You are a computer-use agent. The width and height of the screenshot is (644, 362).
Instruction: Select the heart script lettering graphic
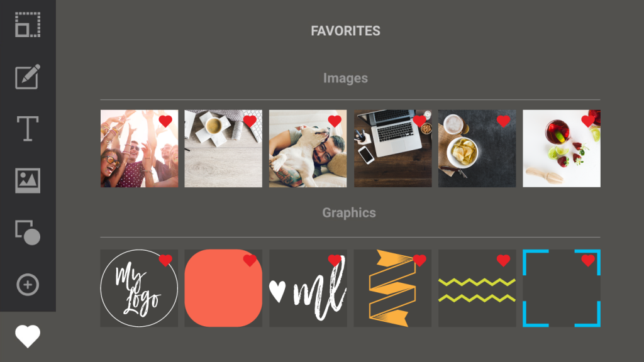[308, 288]
